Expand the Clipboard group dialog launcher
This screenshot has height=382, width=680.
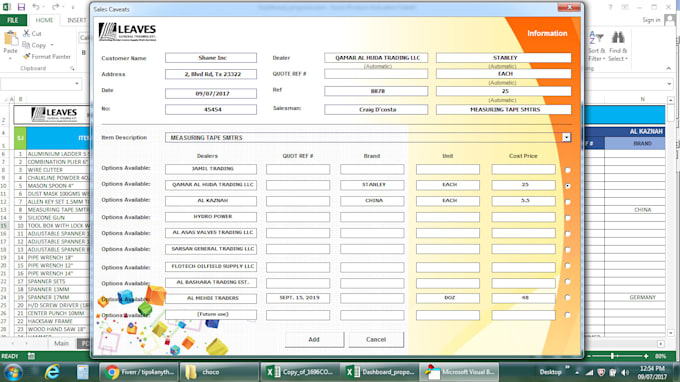[x=72, y=69]
